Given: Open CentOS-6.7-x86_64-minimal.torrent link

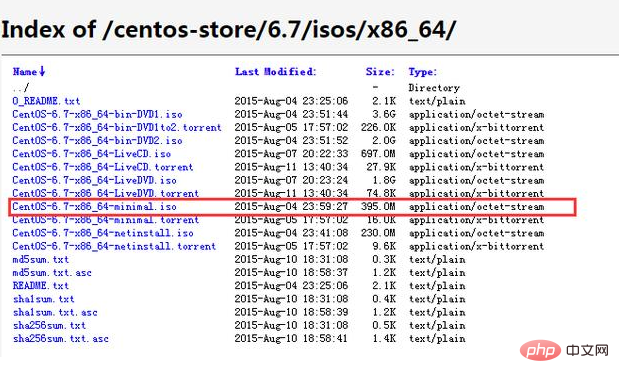Looking at the screenshot, I should (105, 220).
